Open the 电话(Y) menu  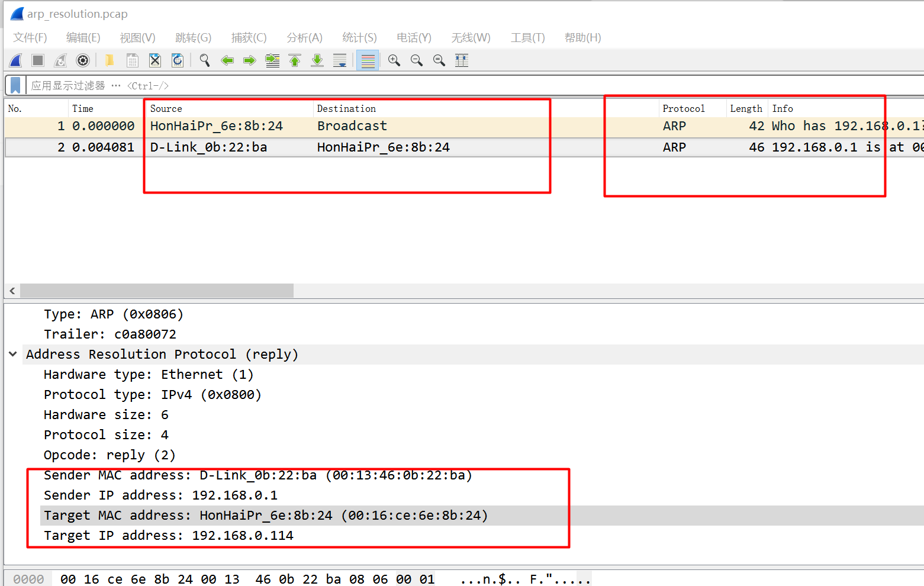coord(414,38)
